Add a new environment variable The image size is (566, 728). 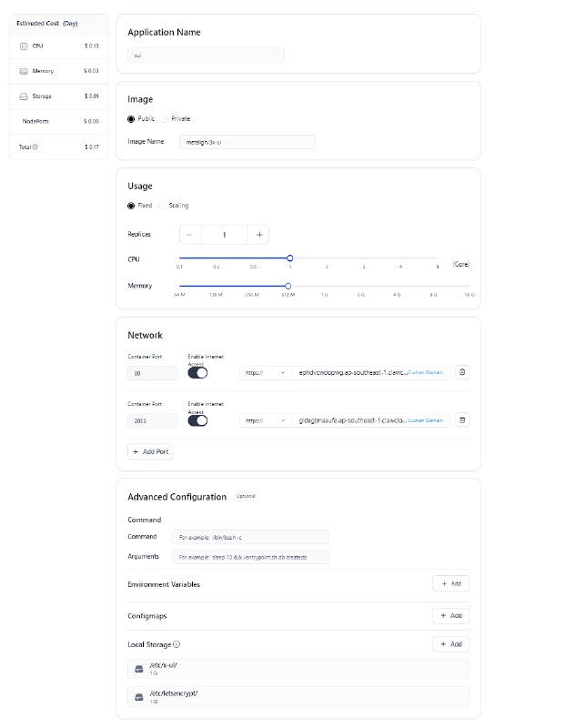pyautogui.click(x=450, y=583)
